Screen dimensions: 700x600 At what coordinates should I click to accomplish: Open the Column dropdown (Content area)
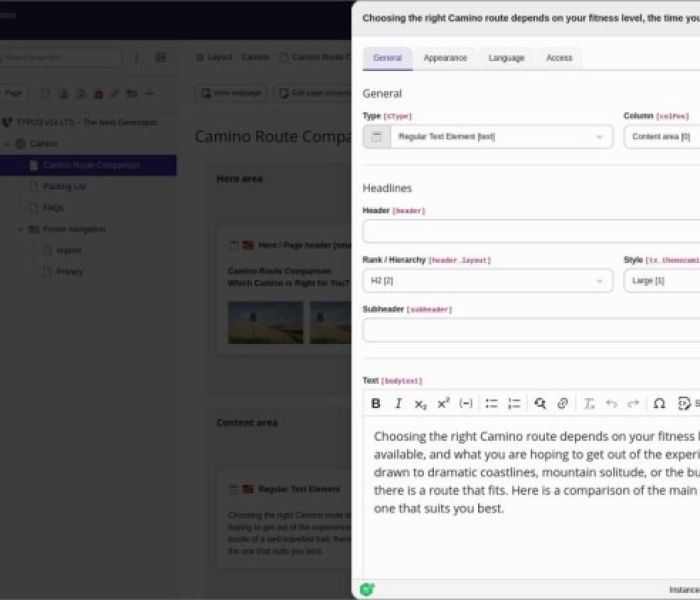(x=661, y=136)
